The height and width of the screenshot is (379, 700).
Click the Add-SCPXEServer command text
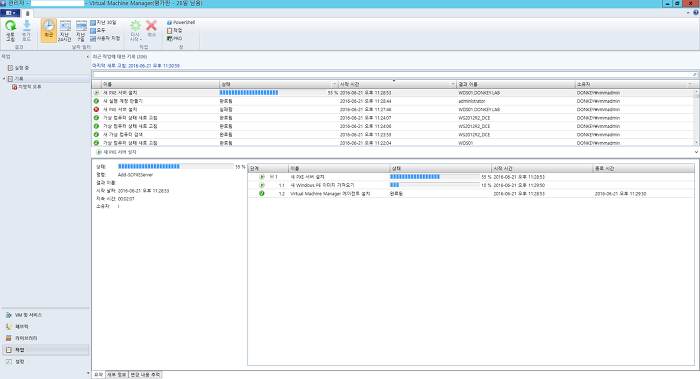click(135, 175)
